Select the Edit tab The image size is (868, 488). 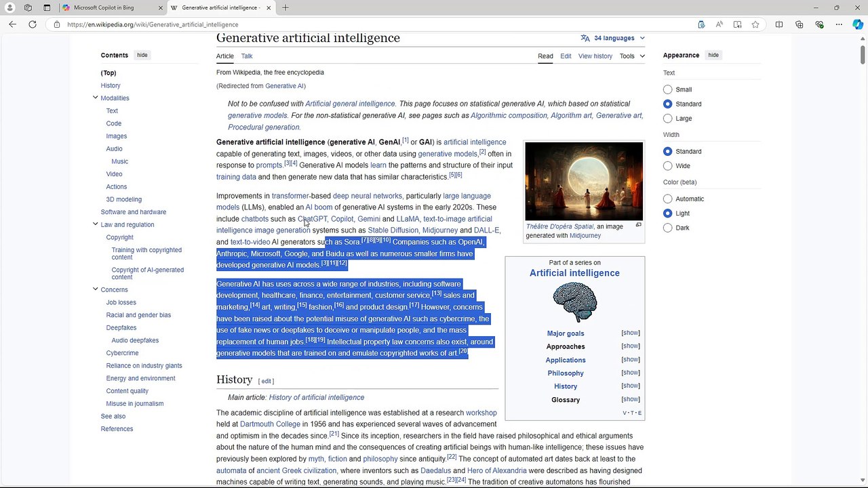pos(566,56)
